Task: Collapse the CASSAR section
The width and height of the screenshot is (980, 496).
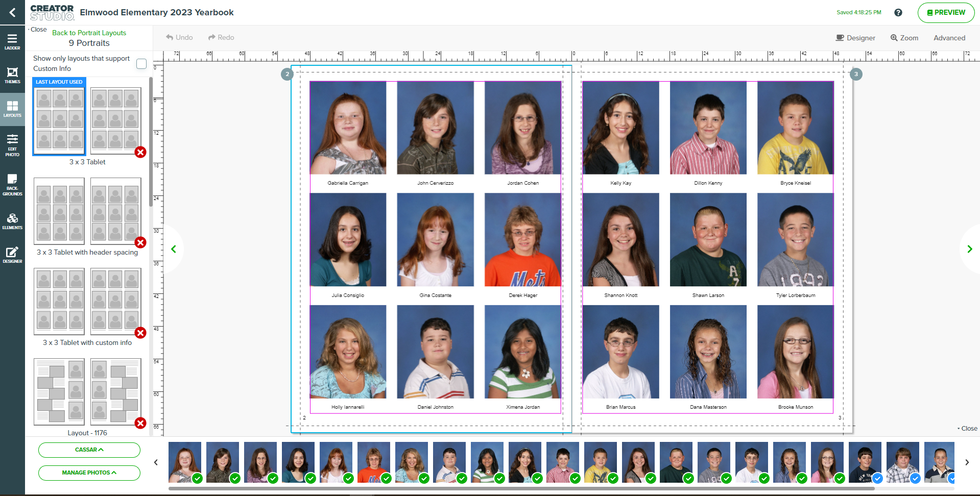Action: [x=89, y=450]
